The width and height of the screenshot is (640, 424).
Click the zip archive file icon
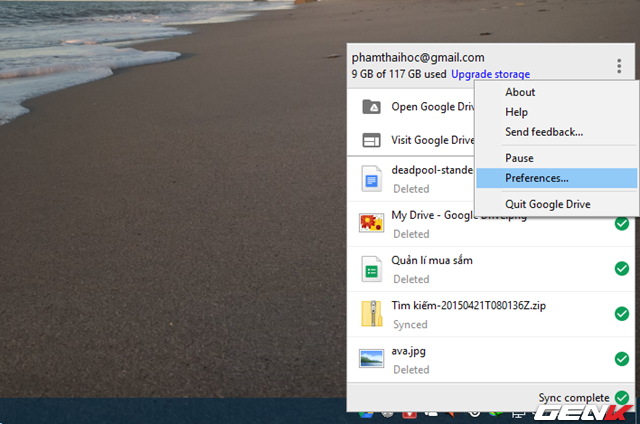371,314
